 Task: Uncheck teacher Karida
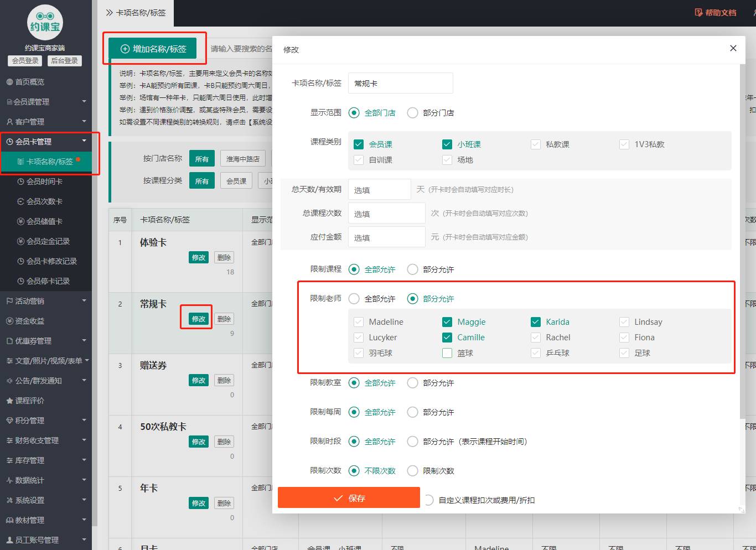tap(536, 322)
